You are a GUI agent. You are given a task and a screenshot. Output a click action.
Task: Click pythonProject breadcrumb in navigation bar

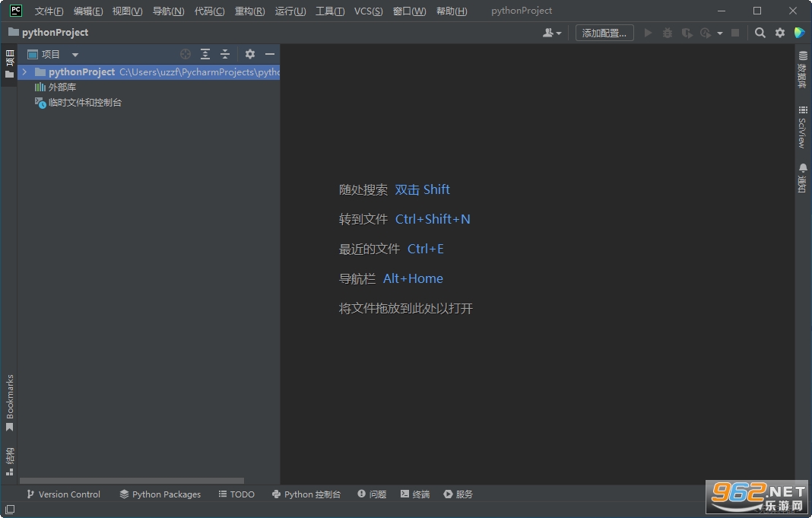point(49,33)
